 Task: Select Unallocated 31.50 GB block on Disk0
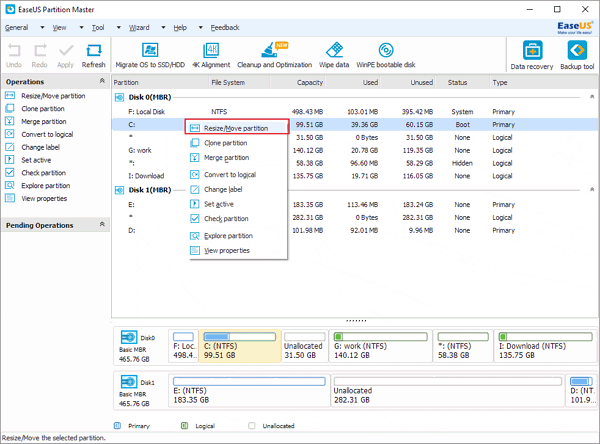click(x=305, y=346)
